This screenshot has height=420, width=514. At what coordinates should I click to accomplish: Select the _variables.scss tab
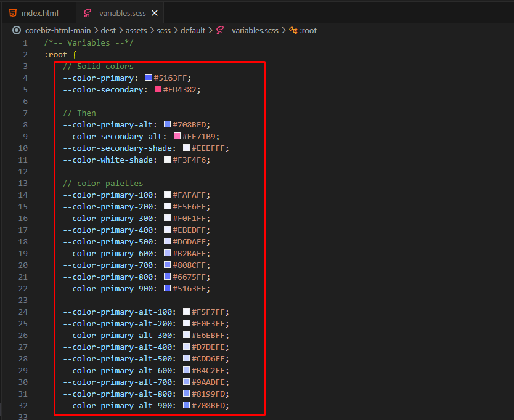pyautogui.click(x=120, y=13)
